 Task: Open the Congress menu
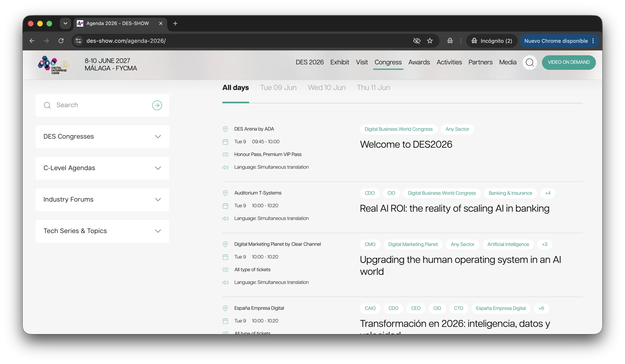click(x=388, y=62)
